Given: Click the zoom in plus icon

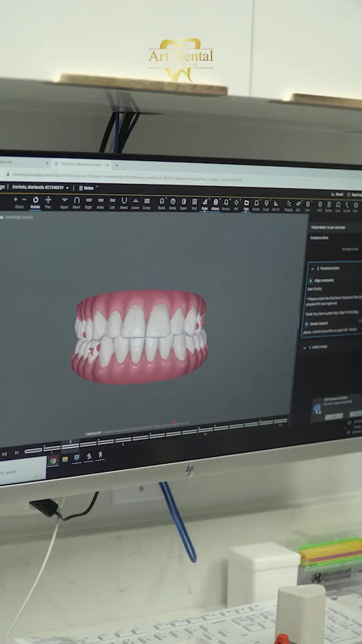Looking at the screenshot, I should pos(16,200).
